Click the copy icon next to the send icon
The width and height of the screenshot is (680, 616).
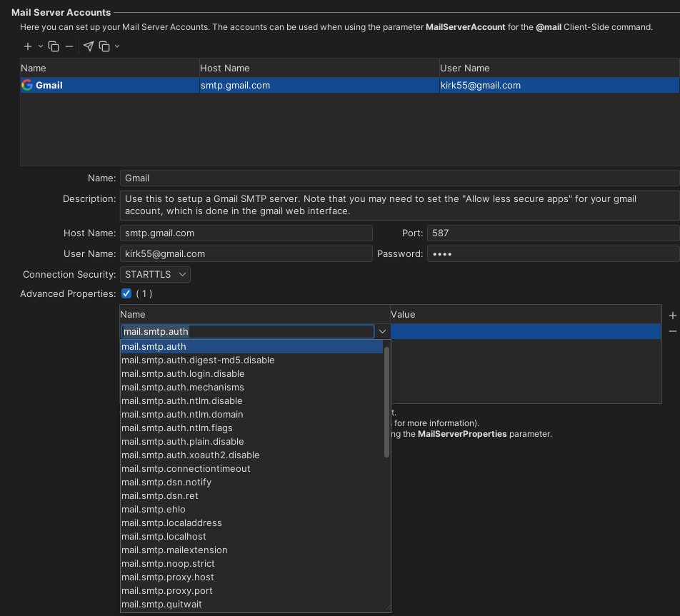point(104,46)
